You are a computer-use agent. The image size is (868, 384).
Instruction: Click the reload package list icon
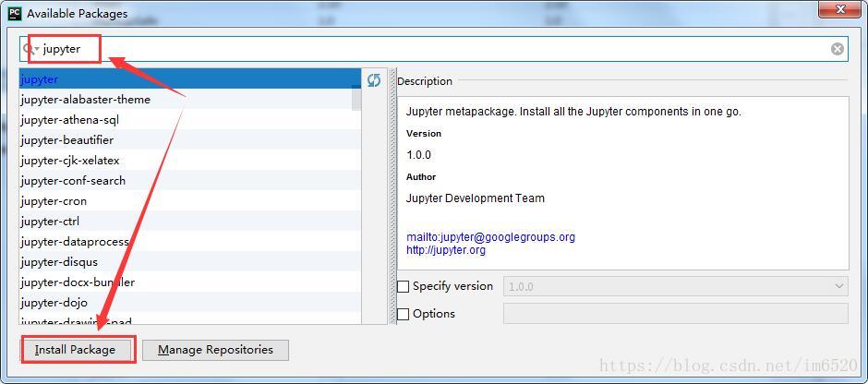click(x=374, y=80)
